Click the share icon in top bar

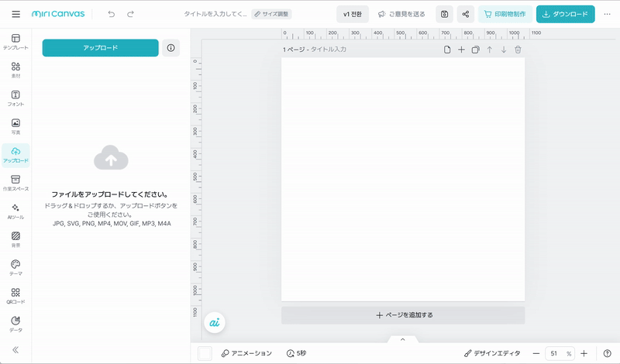click(465, 14)
